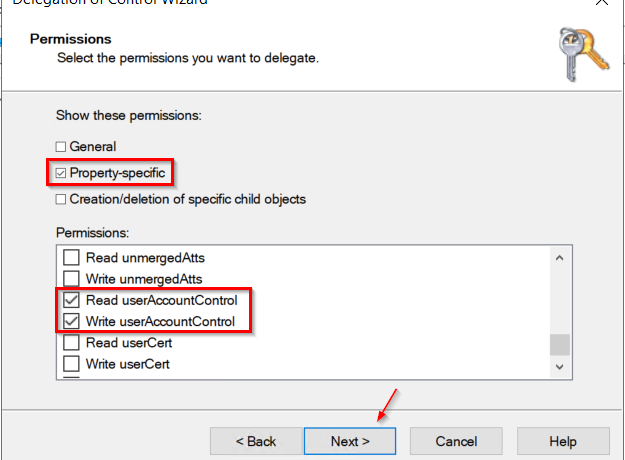Proceed with the Next button
Viewport: 625px width, 460px height.
pos(350,441)
